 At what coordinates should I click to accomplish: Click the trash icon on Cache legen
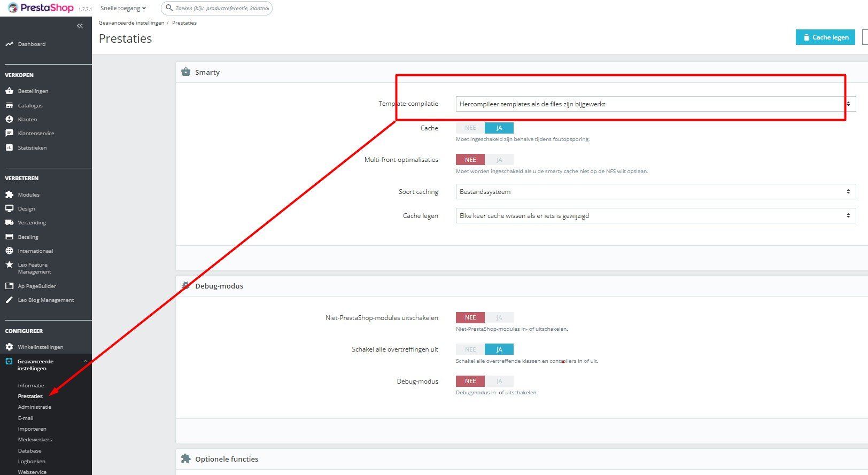pyautogui.click(x=807, y=37)
